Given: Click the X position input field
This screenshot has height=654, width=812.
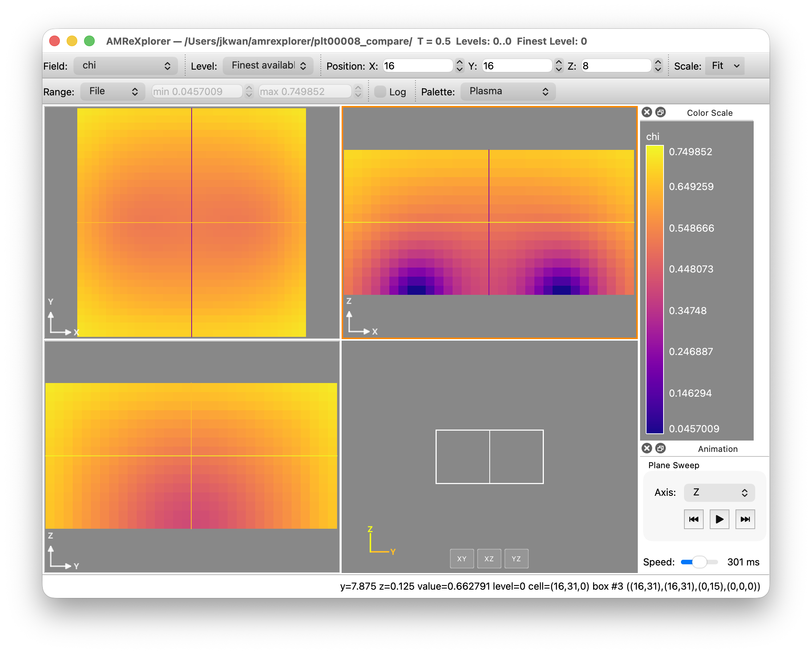Looking at the screenshot, I should click(x=418, y=66).
